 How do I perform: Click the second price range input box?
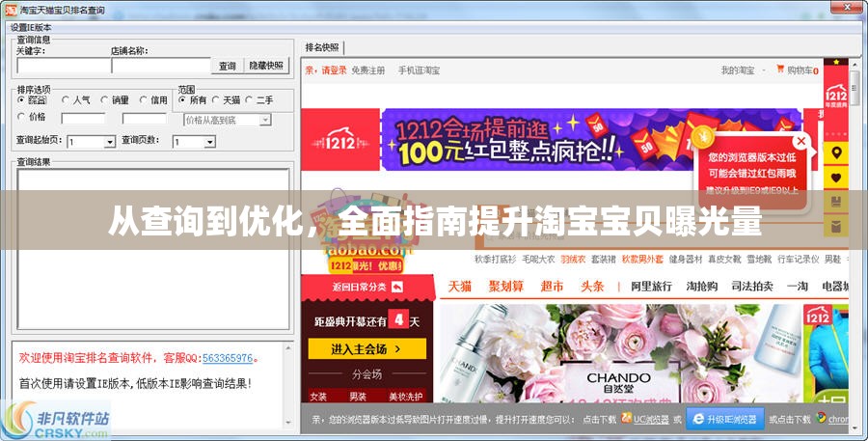[x=145, y=119]
